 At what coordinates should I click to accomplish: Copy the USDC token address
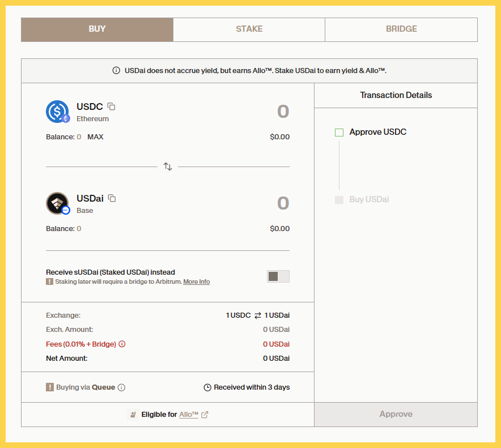pyautogui.click(x=111, y=106)
